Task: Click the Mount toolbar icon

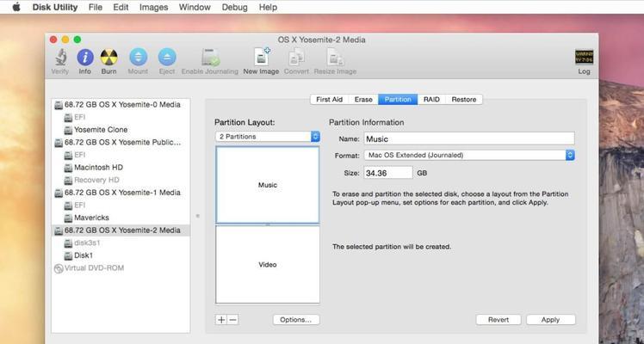Action: click(138, 58)
